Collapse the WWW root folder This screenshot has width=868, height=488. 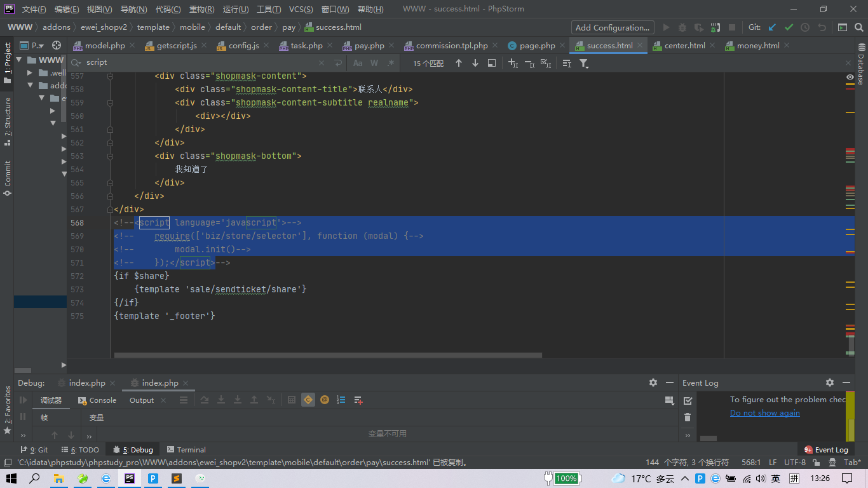(x=18, y=60)
